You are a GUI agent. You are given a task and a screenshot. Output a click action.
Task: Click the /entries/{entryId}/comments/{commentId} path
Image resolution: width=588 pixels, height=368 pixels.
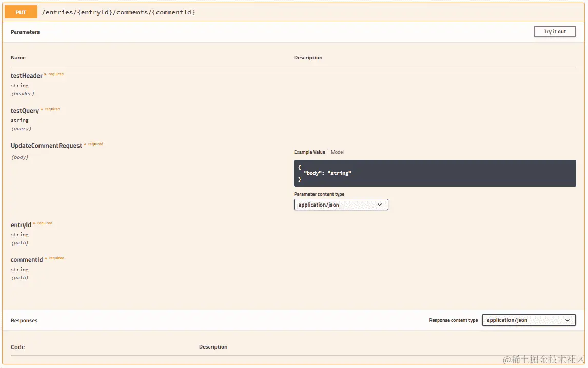pyautogui.click(x=118, y=12)
